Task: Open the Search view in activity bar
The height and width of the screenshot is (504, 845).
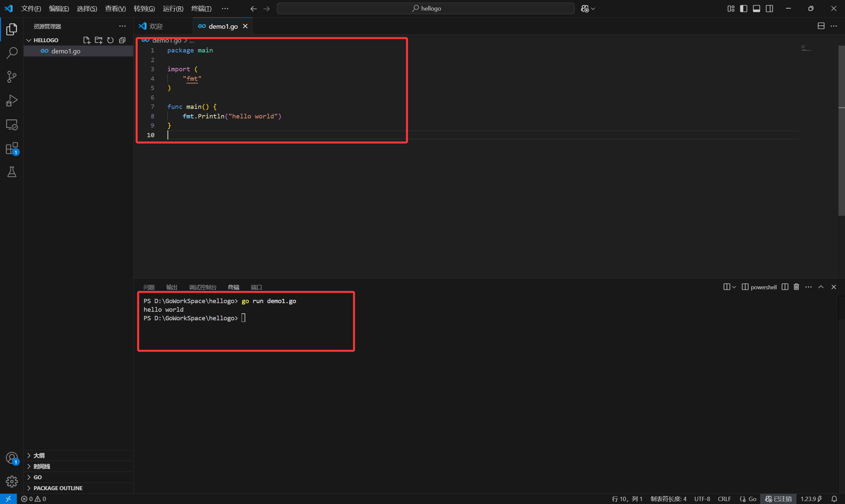Action: 12,53
